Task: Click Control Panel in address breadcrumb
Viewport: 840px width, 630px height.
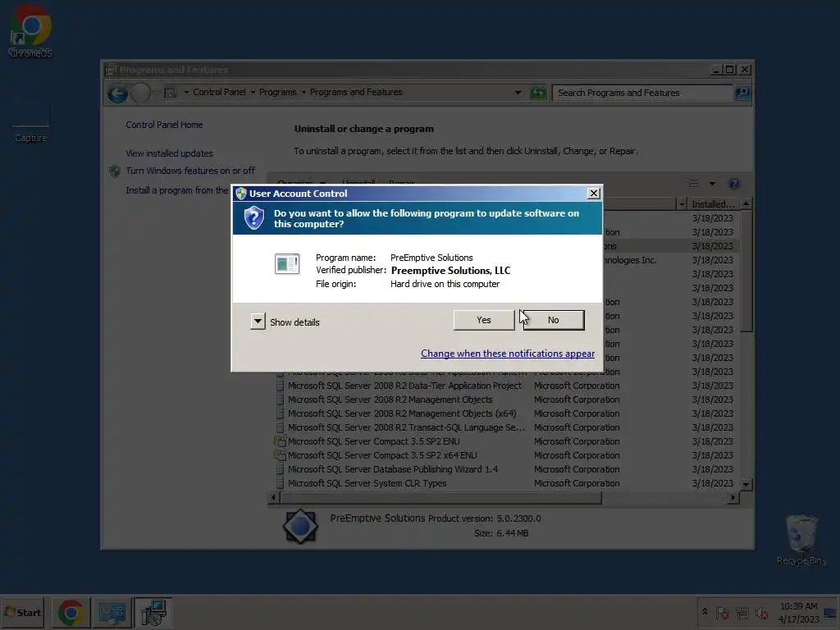Action: click(x=219, y=92)
